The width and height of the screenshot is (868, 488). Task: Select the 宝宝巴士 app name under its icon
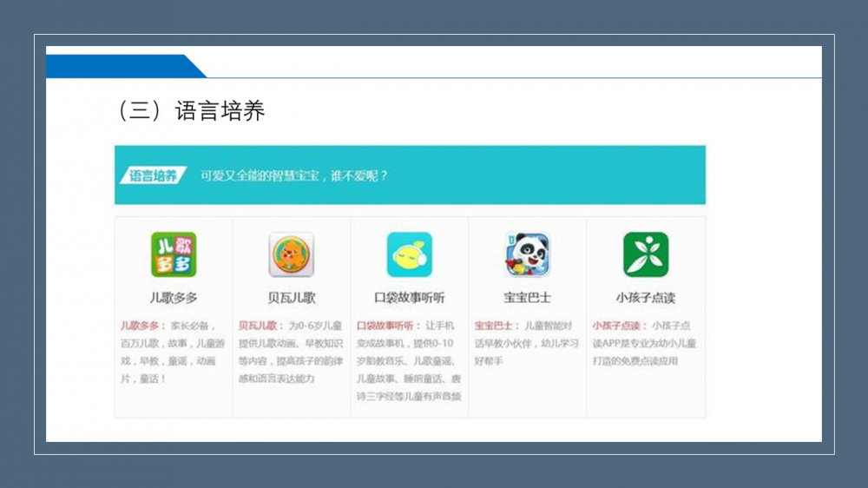527,297
